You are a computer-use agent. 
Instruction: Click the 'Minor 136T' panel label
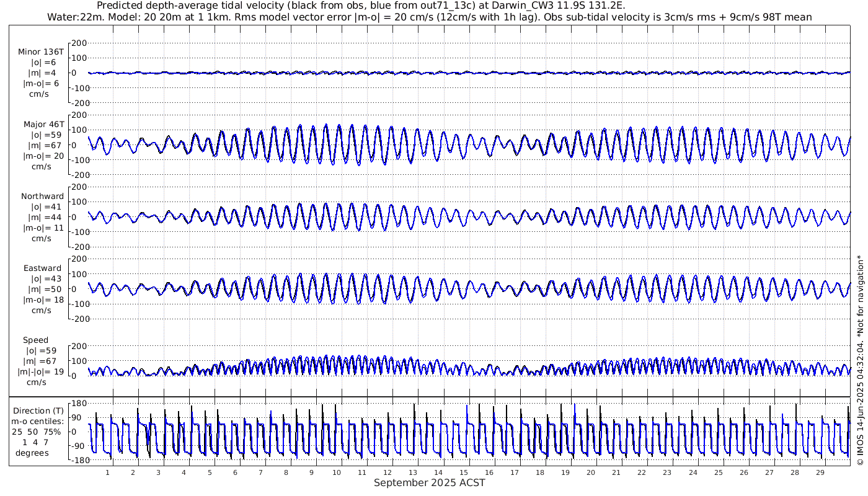coord(41,52)
